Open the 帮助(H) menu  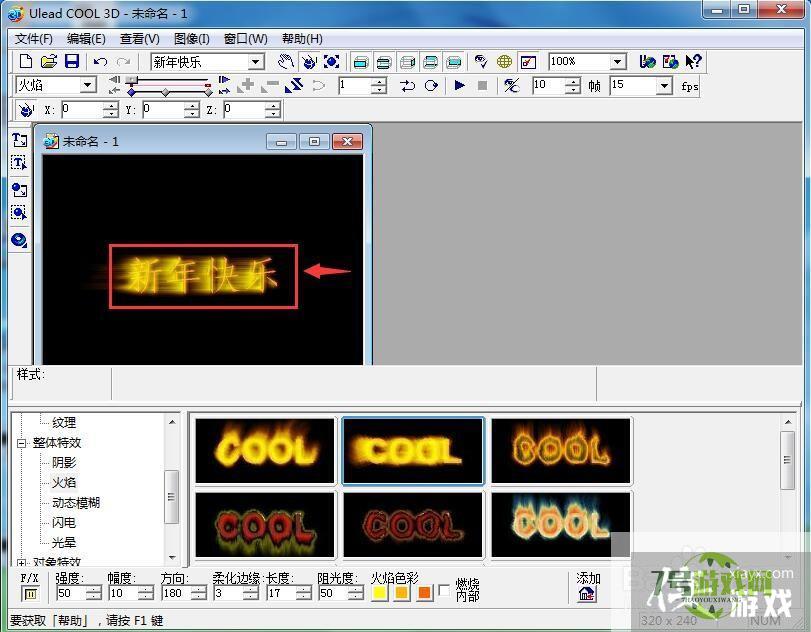[x=302, y=39]
